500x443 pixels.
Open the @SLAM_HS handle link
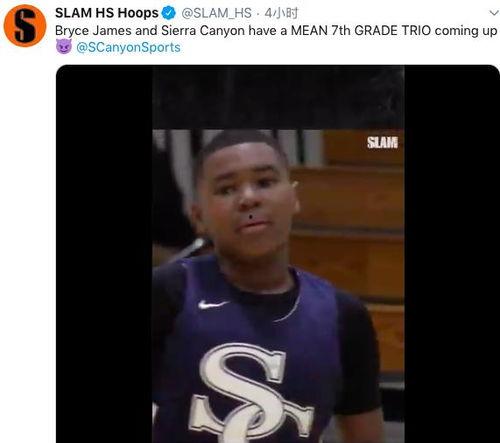pos(216,13)
